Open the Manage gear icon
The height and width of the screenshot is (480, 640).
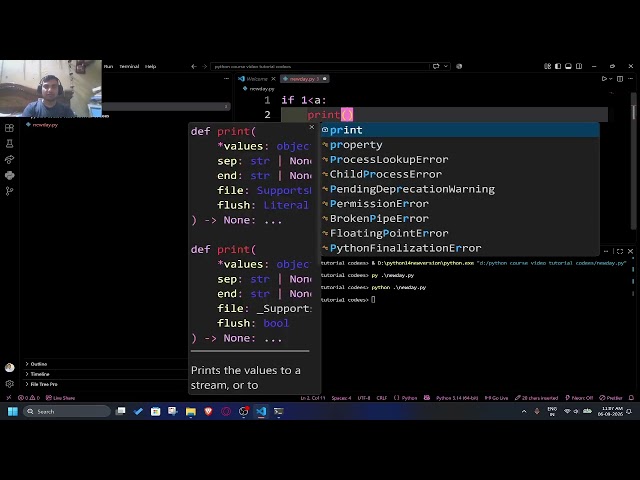tap(9, 384)
